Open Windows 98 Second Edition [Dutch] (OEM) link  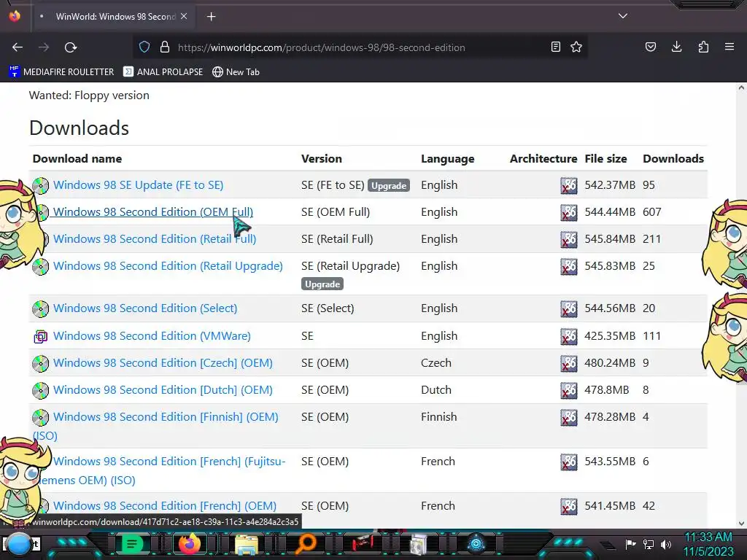pyautogui.click(x=163, y=389)
